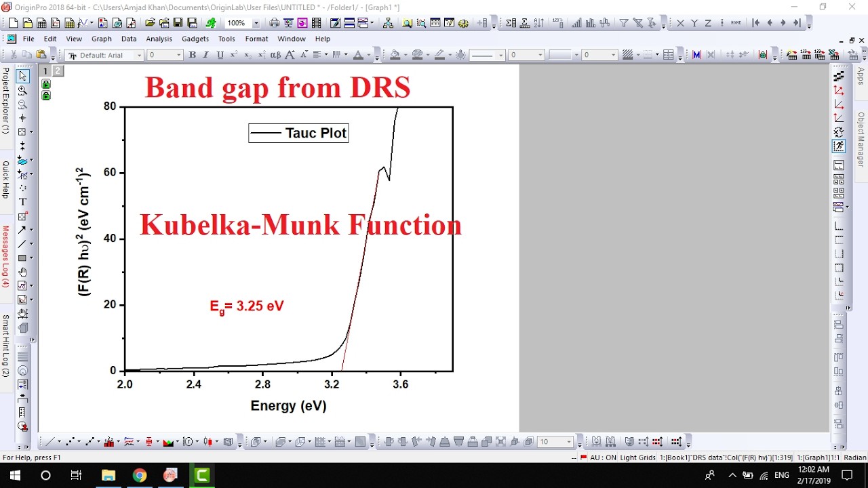The image size is (868, 488).
Task: Click the Eg= 3.25 eV annotation
Action: (247, 306)
